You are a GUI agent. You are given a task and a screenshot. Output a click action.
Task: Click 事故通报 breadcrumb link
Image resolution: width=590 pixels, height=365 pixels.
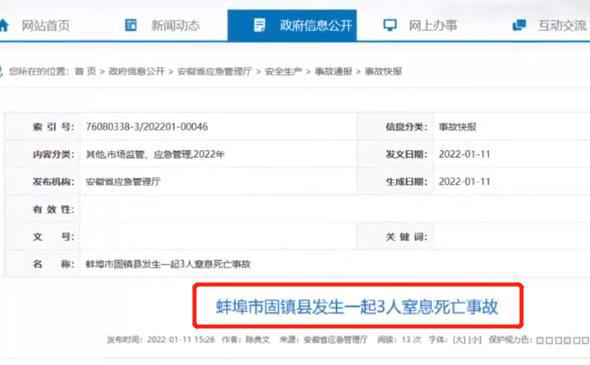[333, 71]
